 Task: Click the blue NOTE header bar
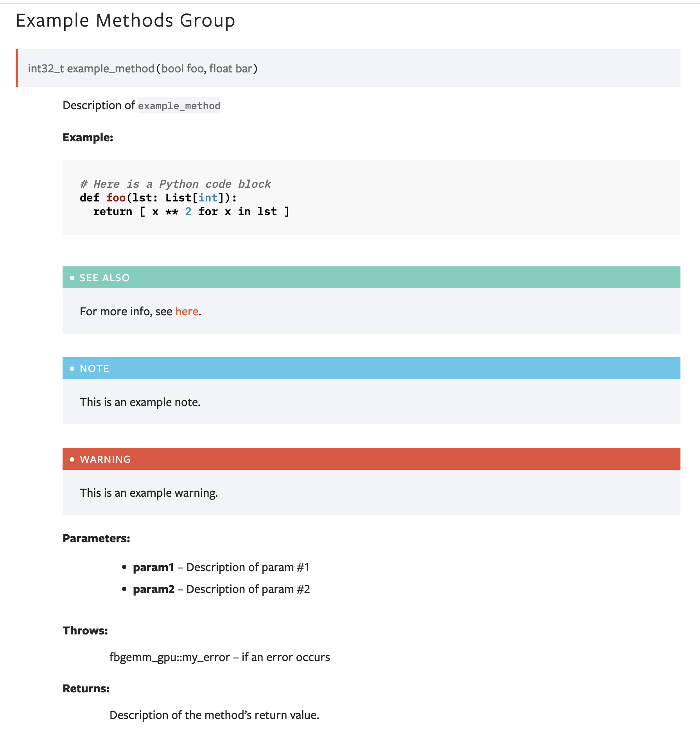(372, 368)
